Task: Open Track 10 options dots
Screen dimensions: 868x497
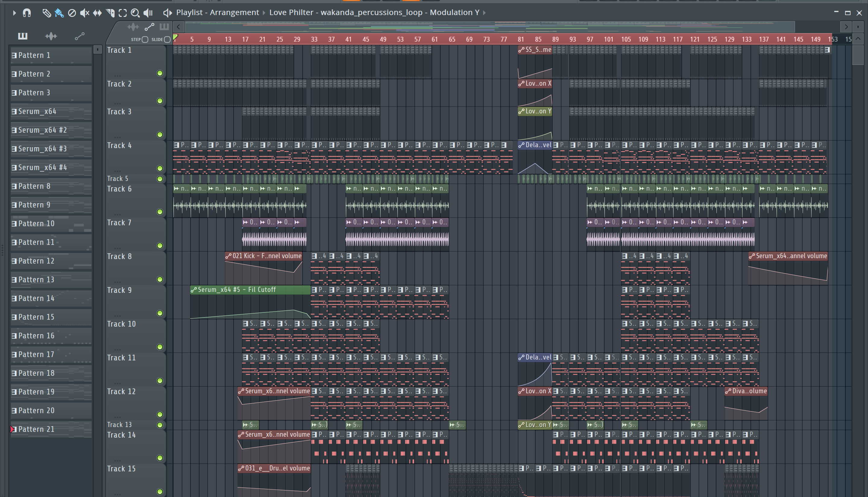Action: coord(118,350)
